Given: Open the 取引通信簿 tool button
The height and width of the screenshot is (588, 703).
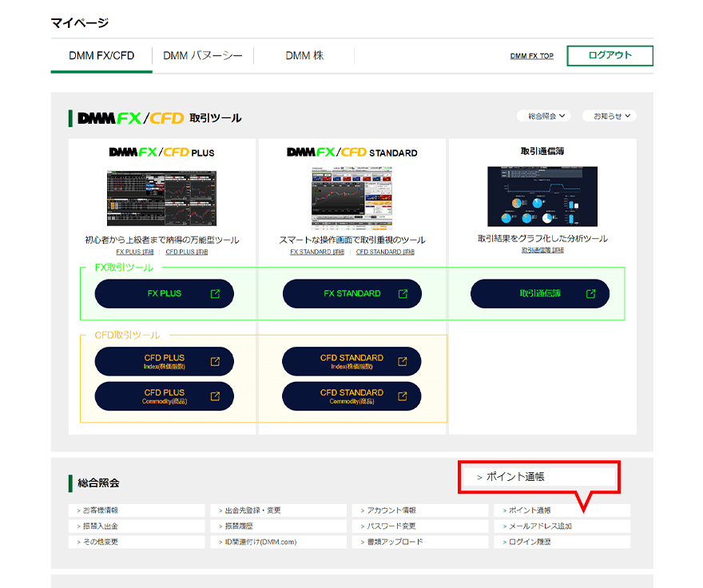Looking at the screenshot, I should 540,294.
